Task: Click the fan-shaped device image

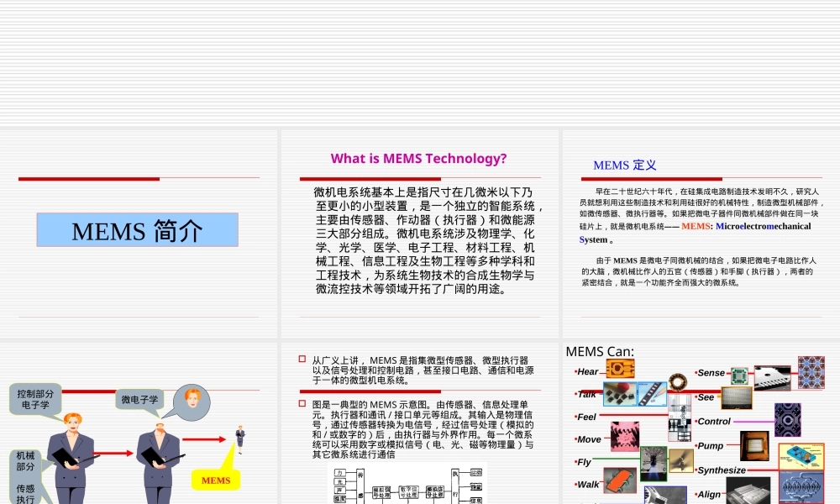Action: point(680,460)
